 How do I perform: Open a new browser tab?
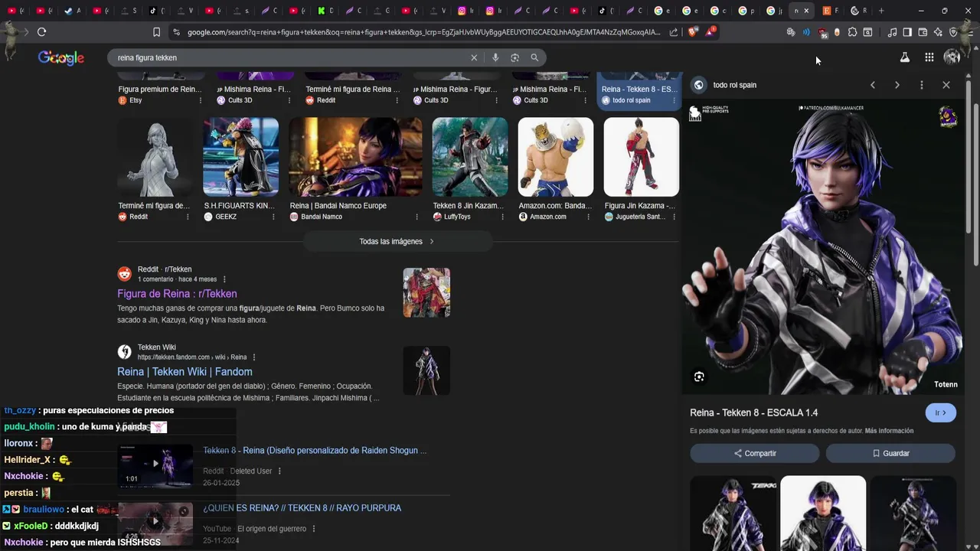(881, 11)
